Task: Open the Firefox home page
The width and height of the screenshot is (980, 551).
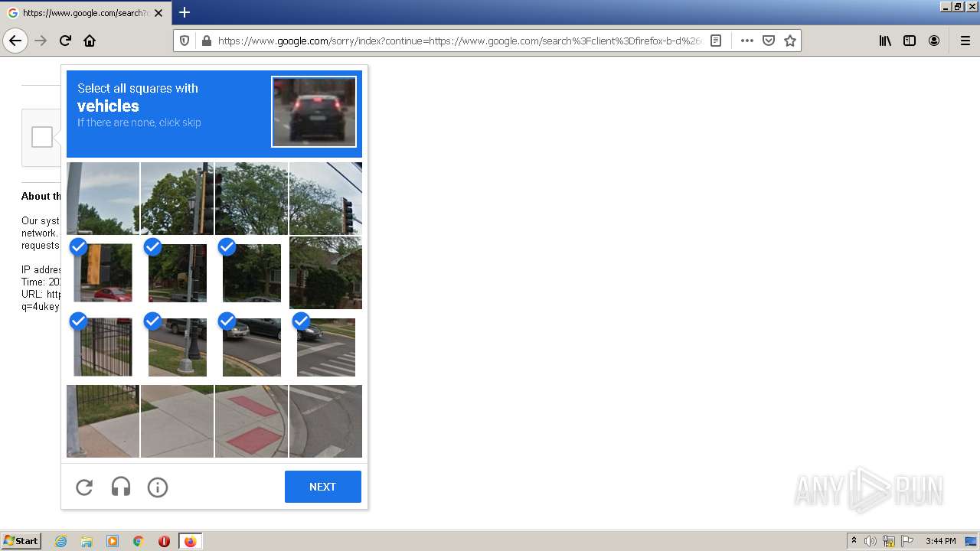Action: [90, 41]
